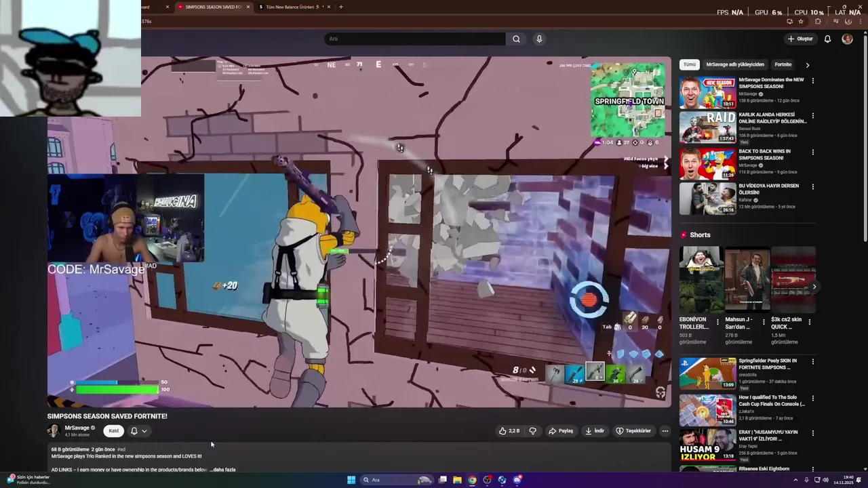The width and height of the screenshot is (868, 488).
Task: Open $3k cs2 skin short thumbnail
Action: point(793,279)
